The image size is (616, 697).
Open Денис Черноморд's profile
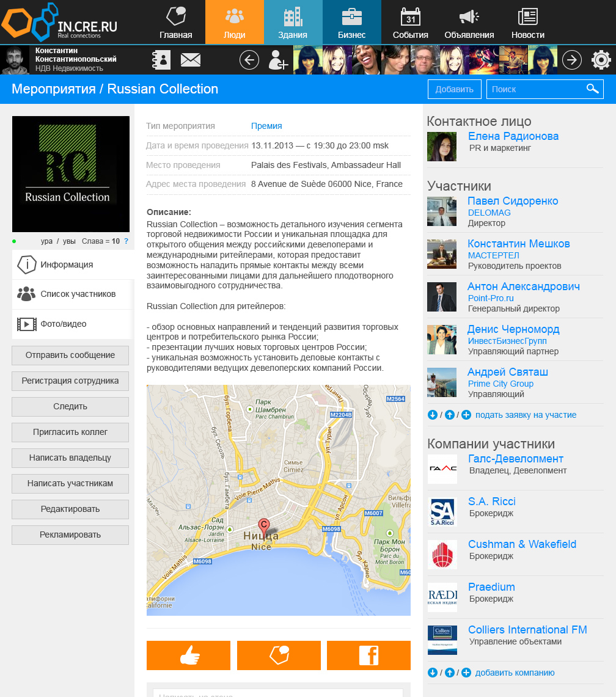tap(513, 329)
